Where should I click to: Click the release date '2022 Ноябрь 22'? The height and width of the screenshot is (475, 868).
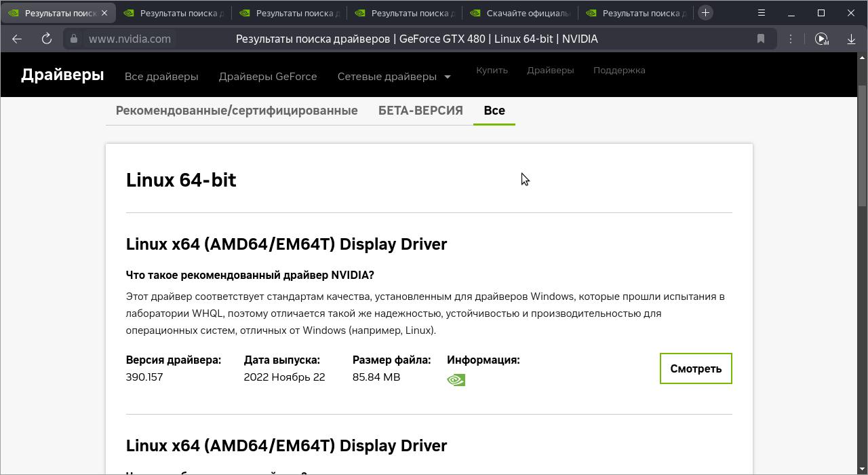coord(284,377)
